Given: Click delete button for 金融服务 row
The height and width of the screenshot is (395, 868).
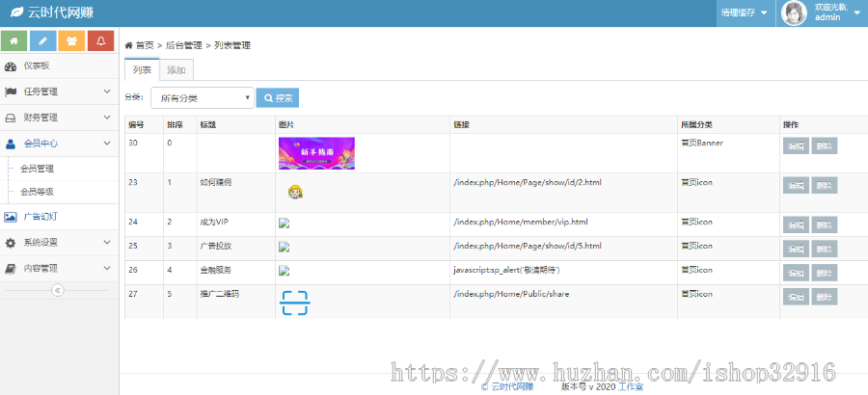Looking at the screenshot, I should [825, 273].
